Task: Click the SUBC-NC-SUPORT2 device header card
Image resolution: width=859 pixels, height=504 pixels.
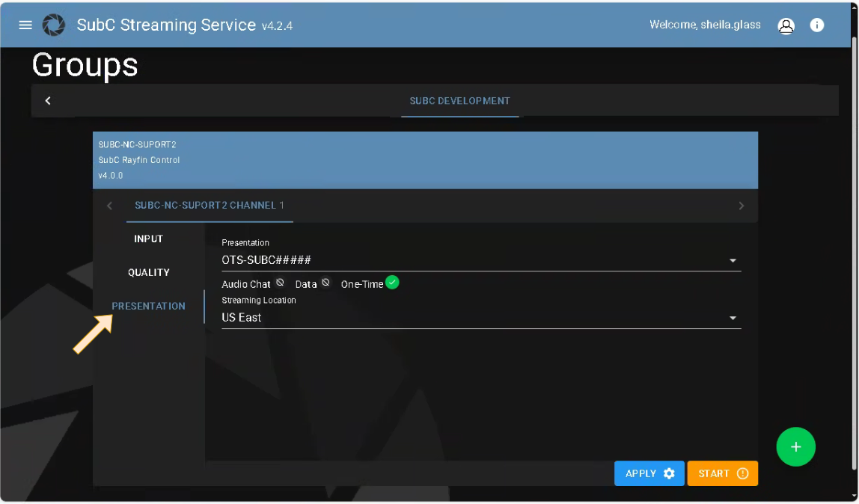Action: [425, 160]
